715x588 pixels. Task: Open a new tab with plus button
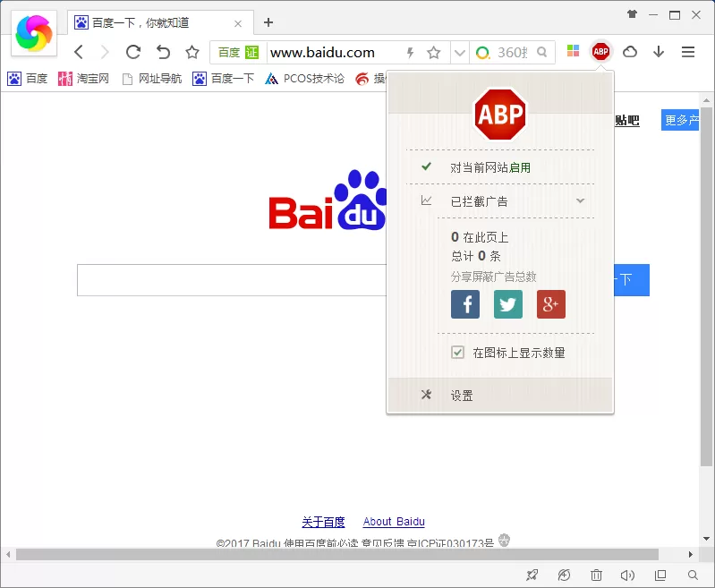click(x=268, y=22)
